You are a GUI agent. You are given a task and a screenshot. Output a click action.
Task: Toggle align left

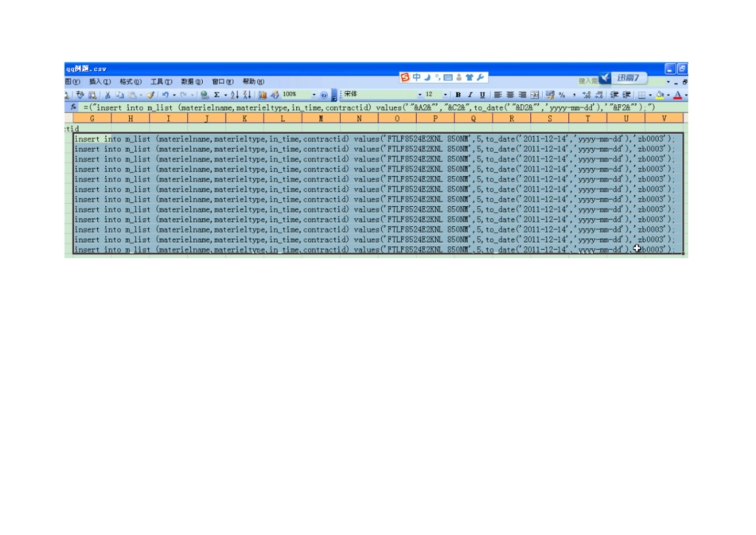tap(498, 95)
